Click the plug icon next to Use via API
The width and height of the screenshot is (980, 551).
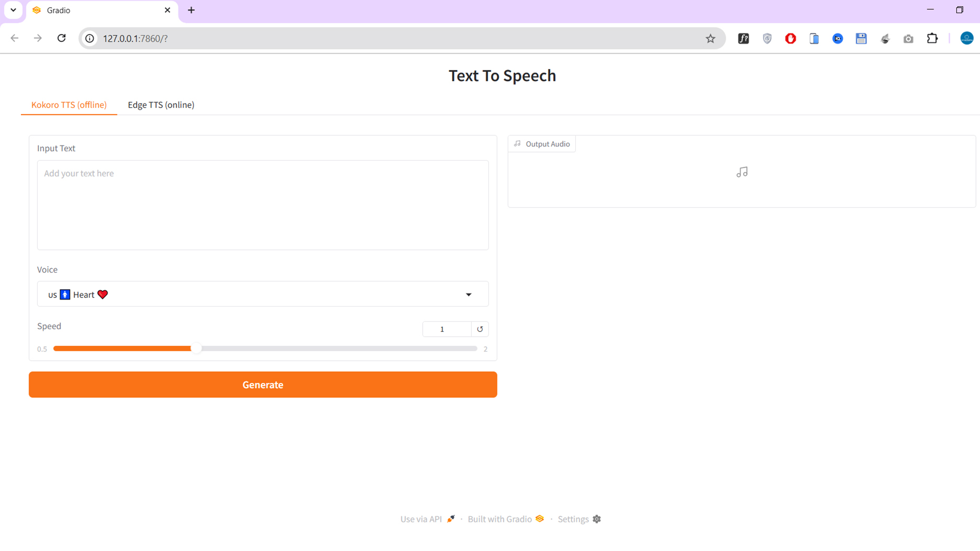click(x=450, y=518)
